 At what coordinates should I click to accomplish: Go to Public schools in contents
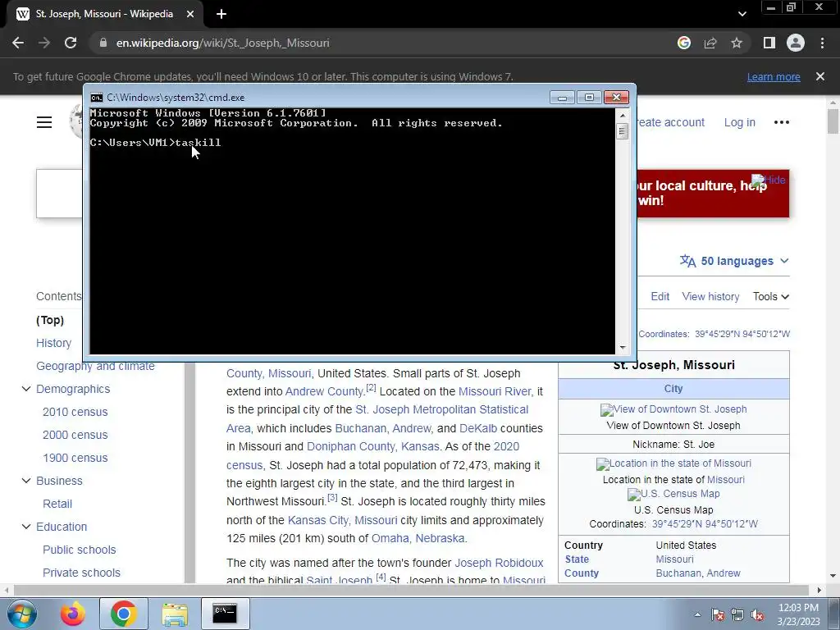tap(80, 550)
